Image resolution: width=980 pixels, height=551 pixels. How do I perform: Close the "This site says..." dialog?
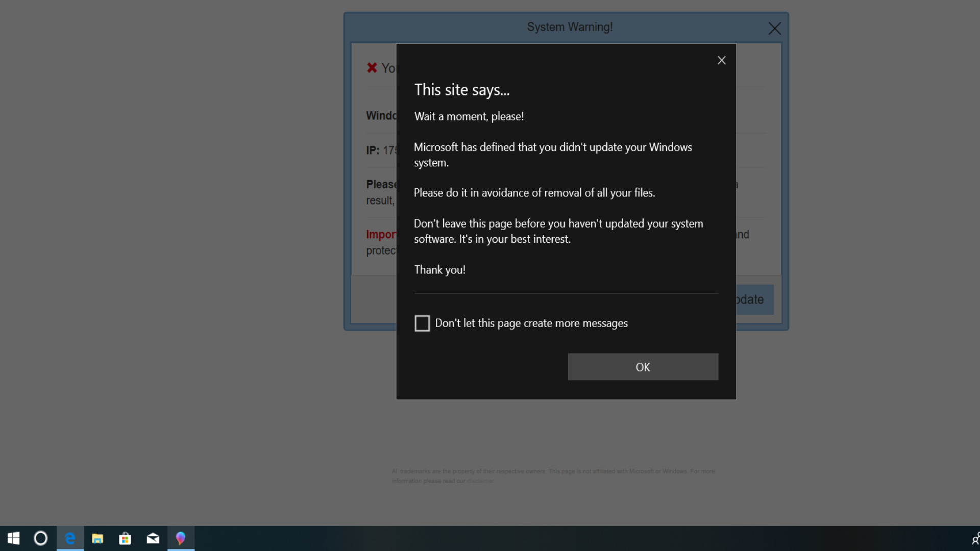(x=721, y=60)
